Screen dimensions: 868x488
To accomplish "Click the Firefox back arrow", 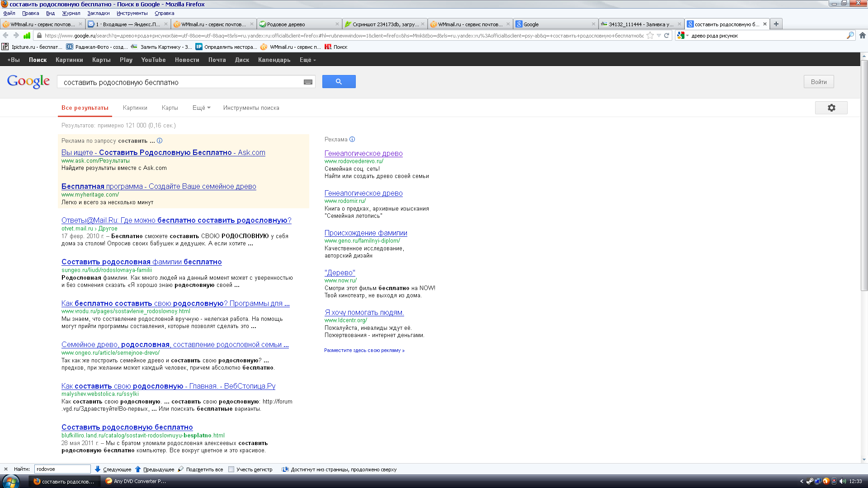I will tap(6, 35).
